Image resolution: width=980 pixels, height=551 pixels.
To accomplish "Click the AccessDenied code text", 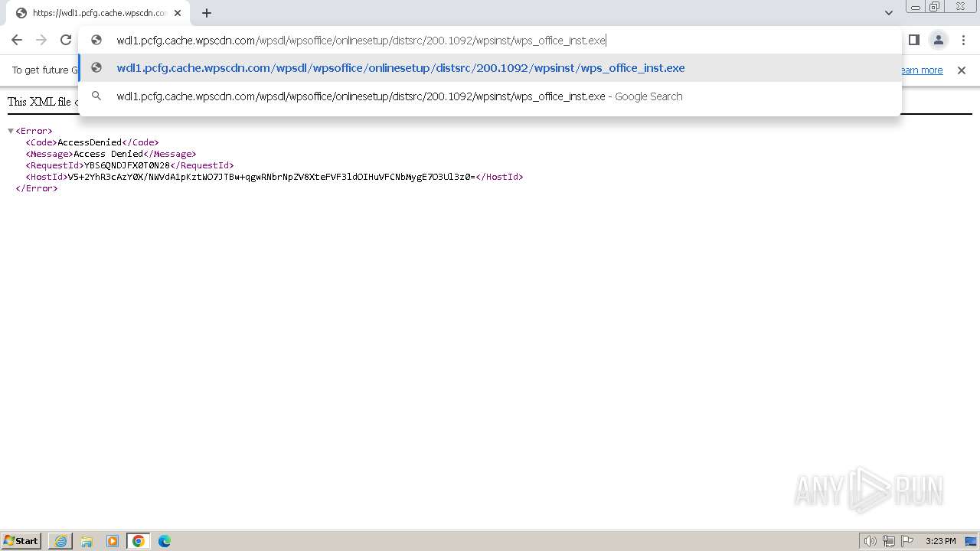I will 90,142.
